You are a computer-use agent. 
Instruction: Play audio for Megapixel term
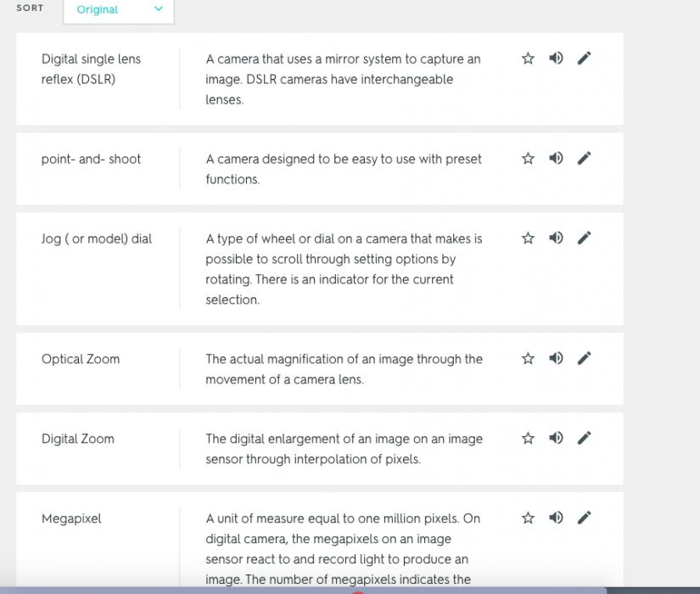556,518
